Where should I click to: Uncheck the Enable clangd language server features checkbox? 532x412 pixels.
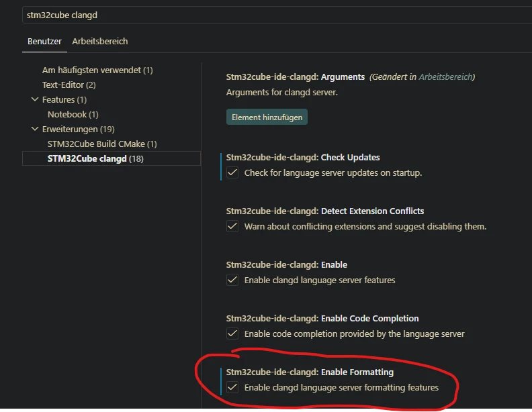232,280
